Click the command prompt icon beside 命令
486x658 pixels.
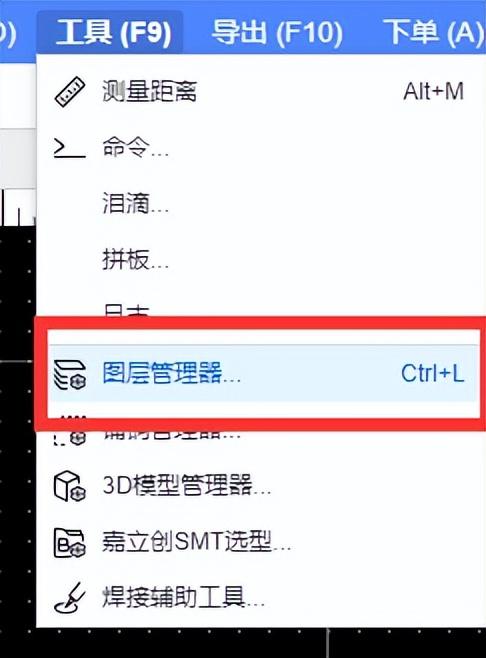(70, 149)
